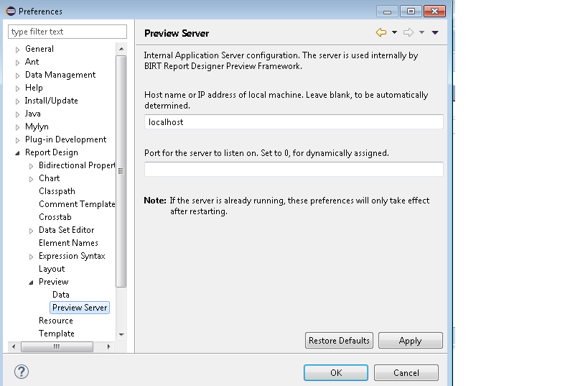Minimize the Preferences window
The image size is (588, 386).
pyautogui.click(x=388, y=12)
